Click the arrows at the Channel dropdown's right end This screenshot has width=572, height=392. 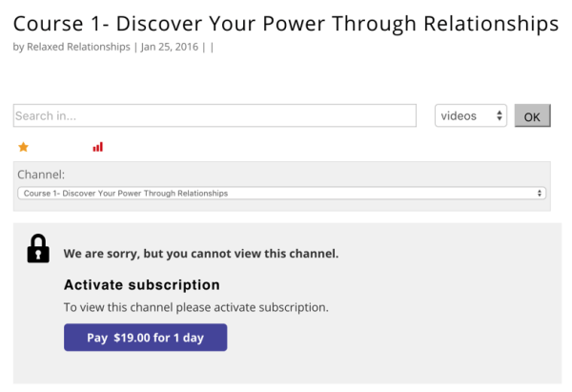[541, 193]
